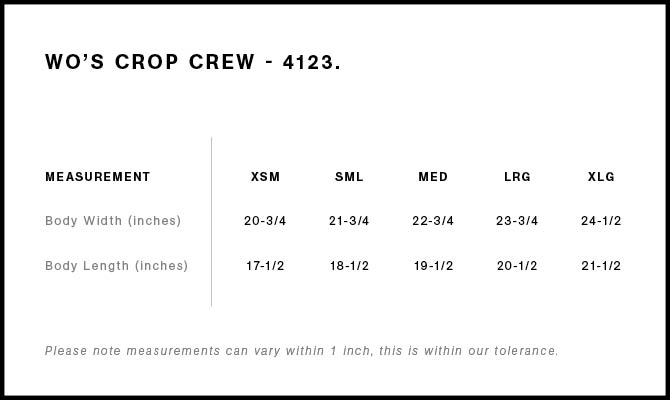Click the 17-1/2 body length value
670x400 pixels.
(265, 266)
